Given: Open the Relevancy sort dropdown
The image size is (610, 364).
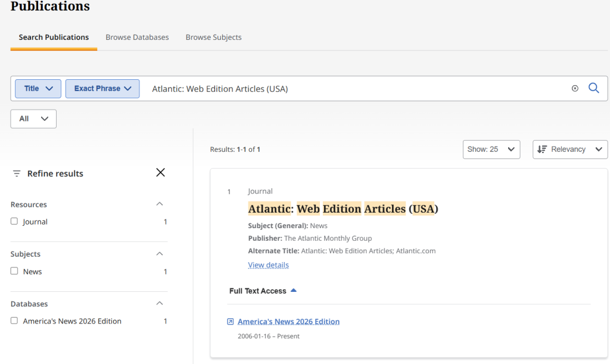Looking at the screenshot, I should [570, 150].
